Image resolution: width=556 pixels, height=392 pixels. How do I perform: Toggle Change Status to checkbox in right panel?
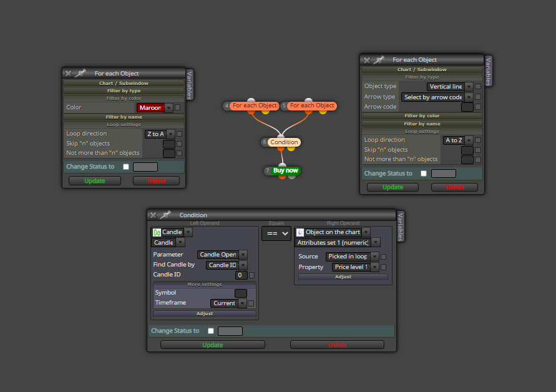click(423, 174)
